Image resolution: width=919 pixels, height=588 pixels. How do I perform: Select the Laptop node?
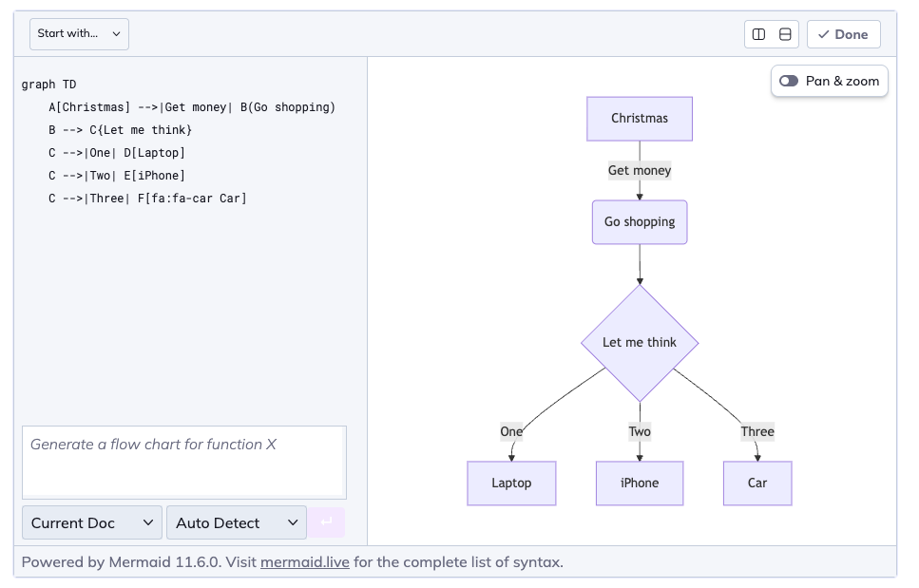[511, 484]
